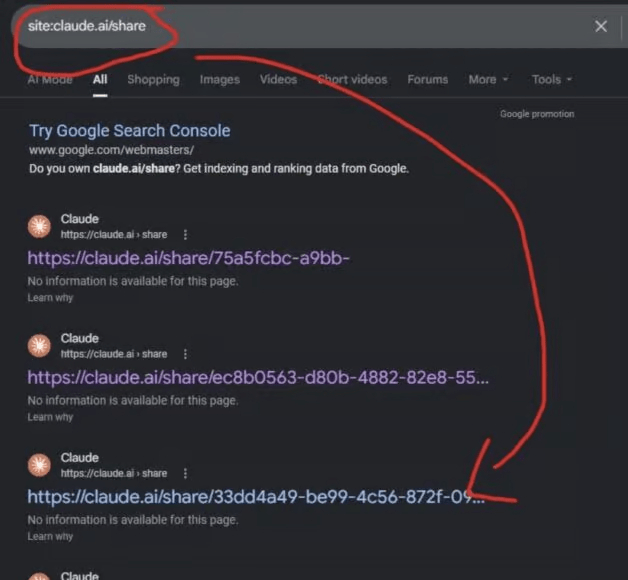Open the Images tab

[220, 79]
